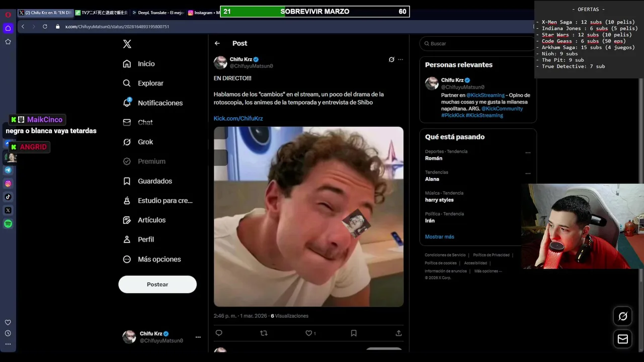Click the post author avatar of Chifu Krz

pyautogui.click(x=220, y=62)
